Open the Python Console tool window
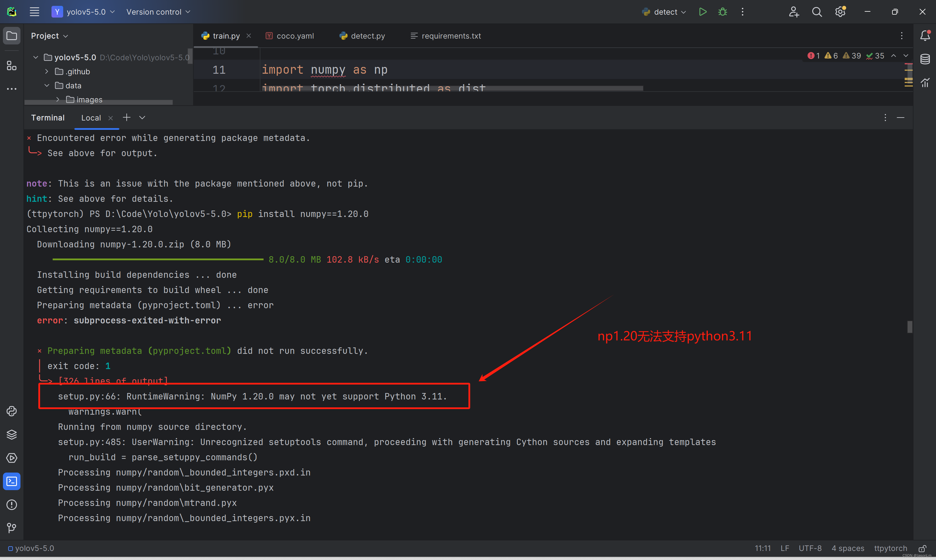This screenshot has width=936, height=560. click(12, 411)
